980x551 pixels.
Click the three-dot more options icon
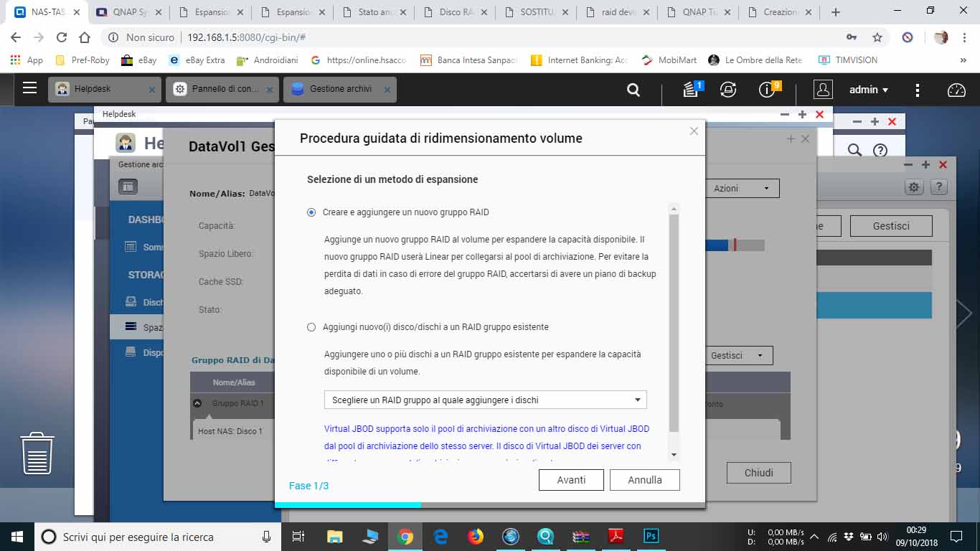pos(918,90)
